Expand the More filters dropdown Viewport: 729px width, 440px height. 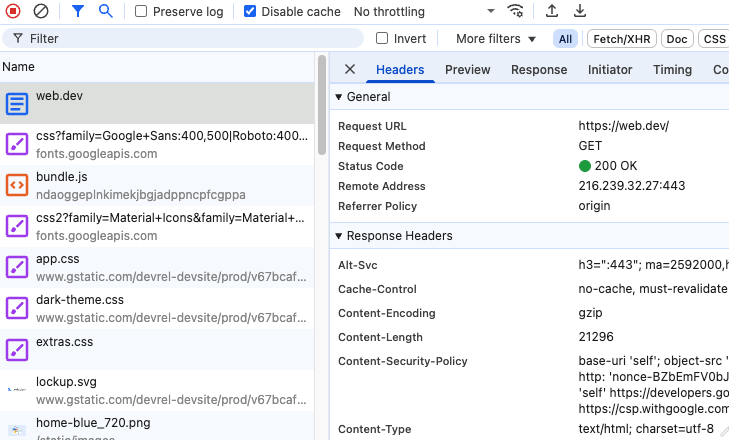point(496,39)
